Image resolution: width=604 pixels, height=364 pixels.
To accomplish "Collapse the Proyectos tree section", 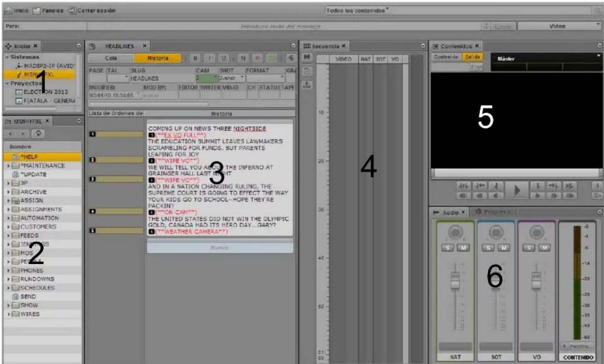I will (x=6, y=83).
